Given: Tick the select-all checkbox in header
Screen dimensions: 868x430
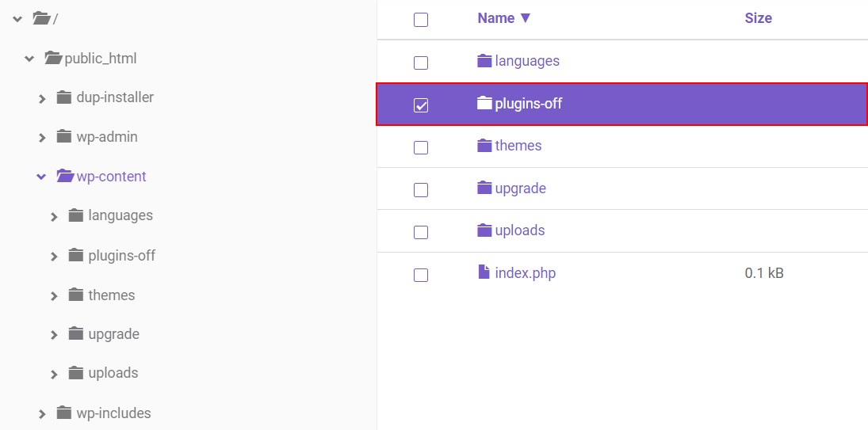Looking at the screenshot, I should coord(421,20).
